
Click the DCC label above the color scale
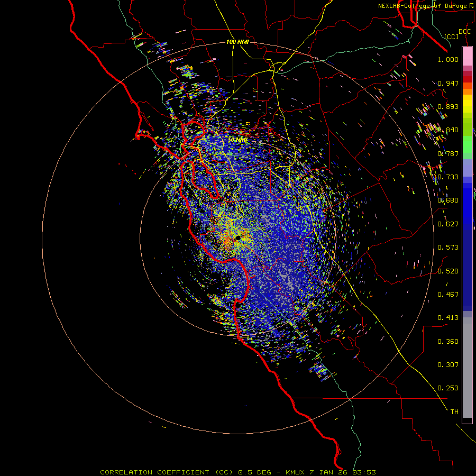pos(464,31)
